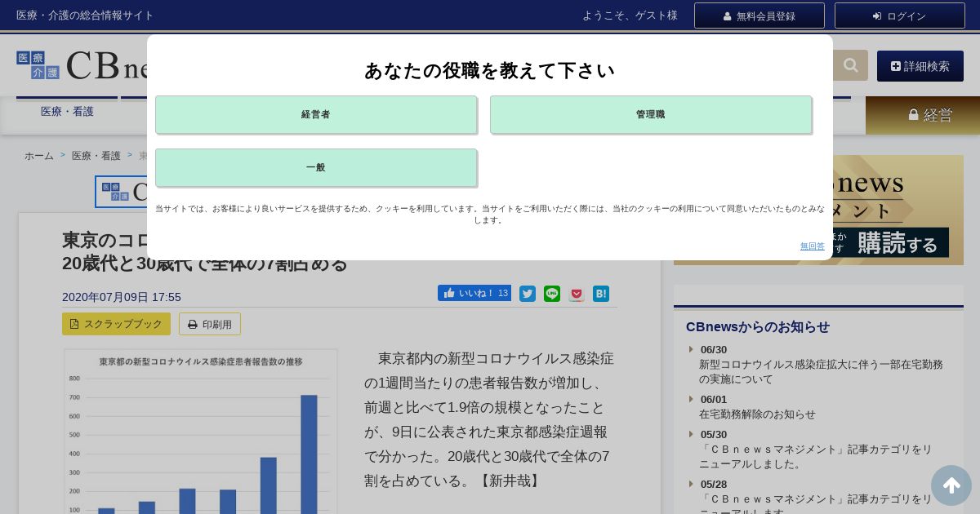Share article via LINE icon
Image resolution: width=980 pixels, height=514 pixels.
point(552,294)
